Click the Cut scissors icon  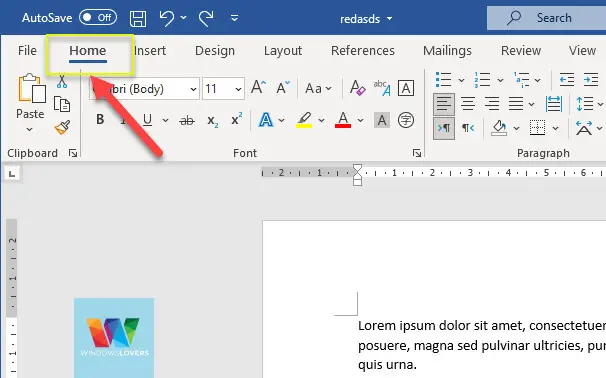point(62,82)
